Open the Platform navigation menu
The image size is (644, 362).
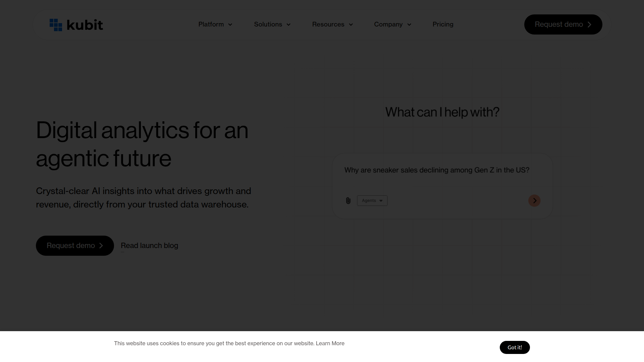tap(211, 24)
